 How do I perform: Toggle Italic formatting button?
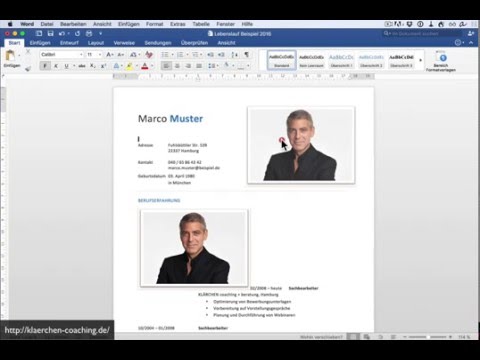(56, 66)
